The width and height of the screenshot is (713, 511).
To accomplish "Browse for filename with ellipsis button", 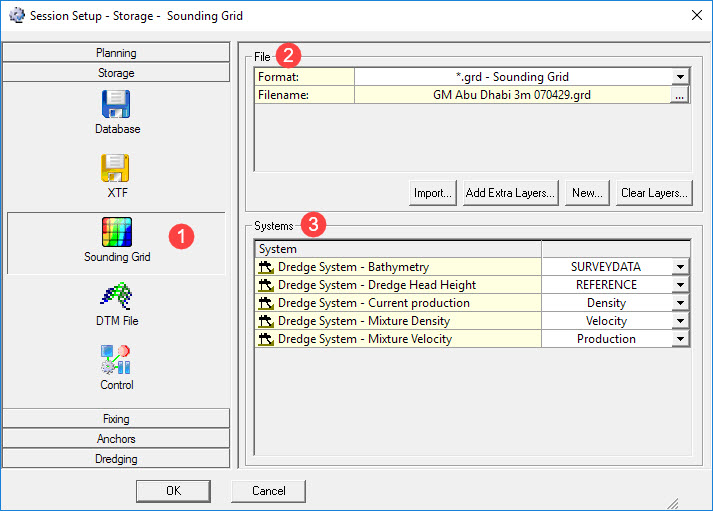I will (x=679, y=95).
